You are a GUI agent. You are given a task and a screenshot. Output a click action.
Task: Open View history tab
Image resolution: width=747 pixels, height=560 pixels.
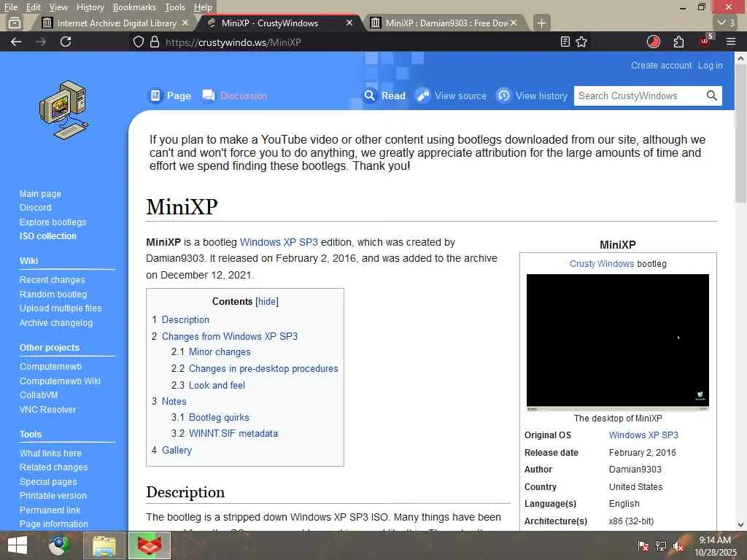(532, 96)
